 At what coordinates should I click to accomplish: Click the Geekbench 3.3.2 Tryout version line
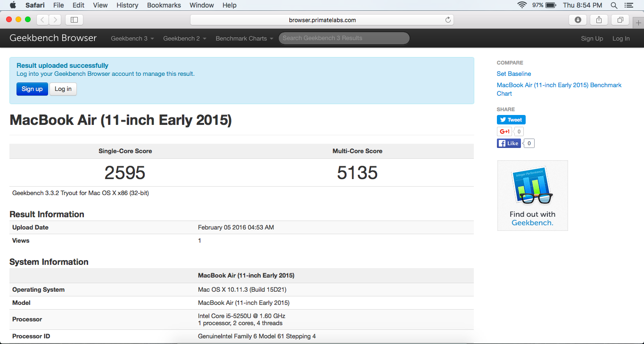(81, 193)
